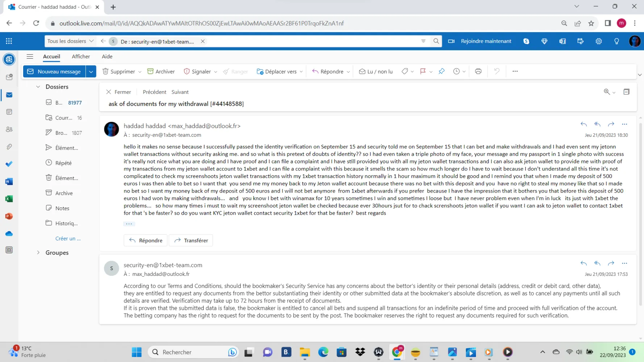Click the search magnifier button

(x=436, y=41)
